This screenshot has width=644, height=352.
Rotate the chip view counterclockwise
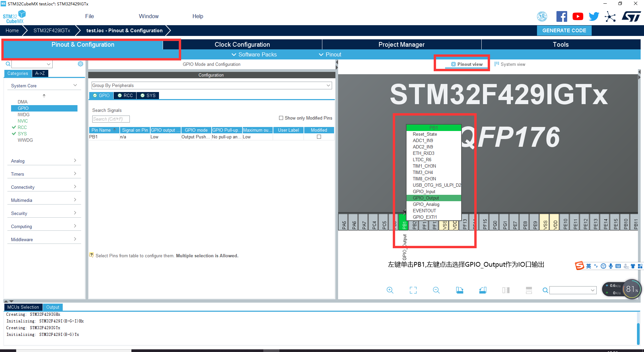tap(483, 290)
